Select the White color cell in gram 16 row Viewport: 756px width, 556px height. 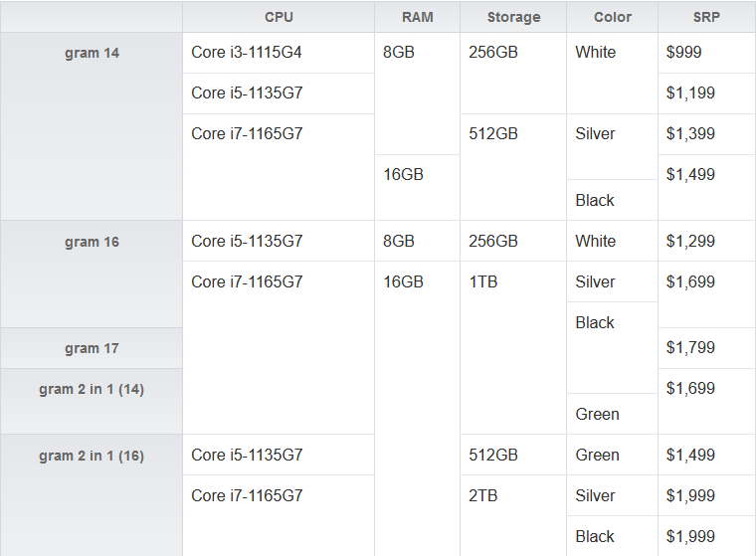(595, 241)
